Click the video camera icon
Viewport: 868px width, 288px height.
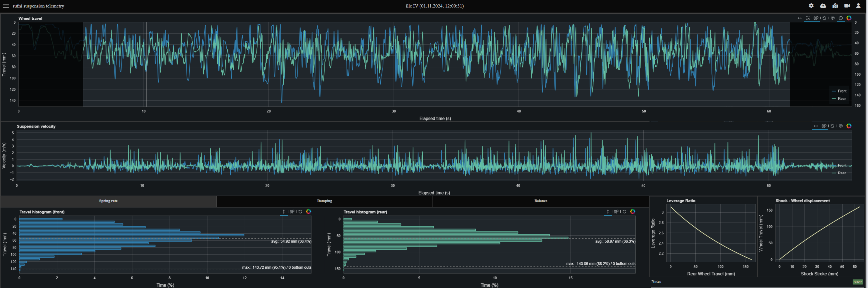847,6
